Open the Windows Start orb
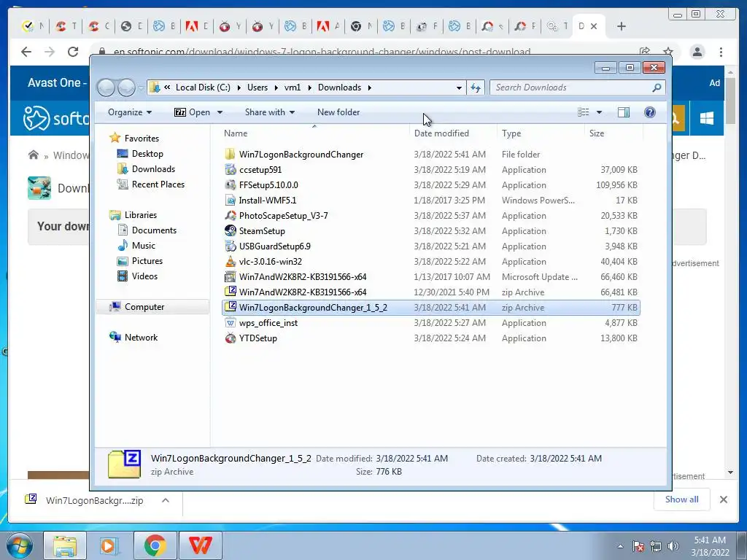Image resolution: width=747 pixels, height=560 pixels. pyautogui.click(x=20, y=545)
